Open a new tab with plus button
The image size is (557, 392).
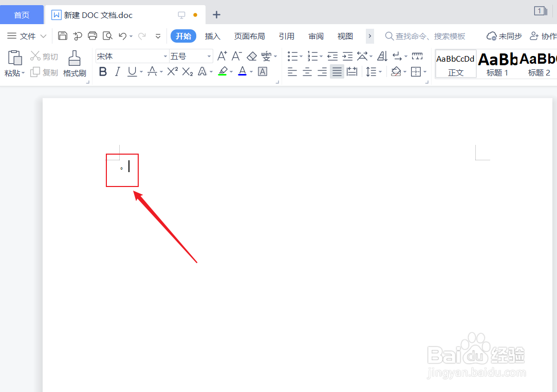point(216,15)
